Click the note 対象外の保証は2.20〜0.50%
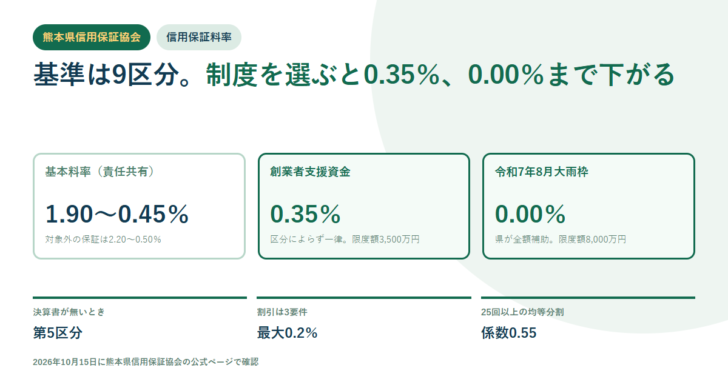This screenshot has height=382, width=728. (103, 240)
